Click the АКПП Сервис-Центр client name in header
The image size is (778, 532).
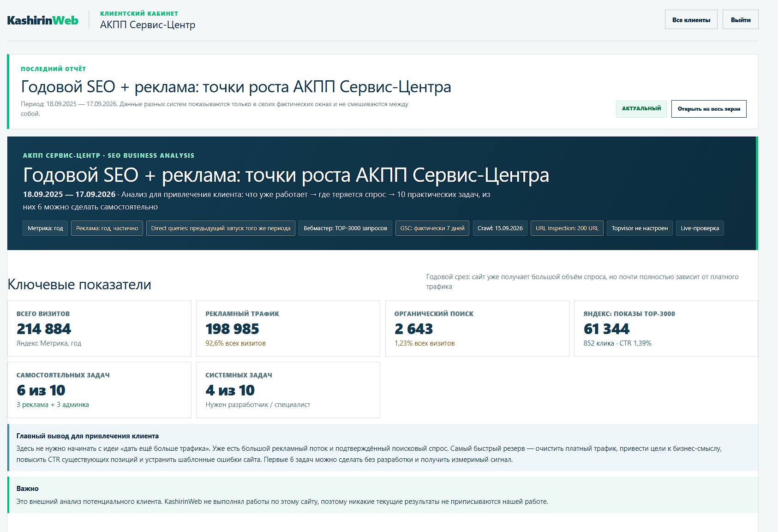tap(148, 25)
